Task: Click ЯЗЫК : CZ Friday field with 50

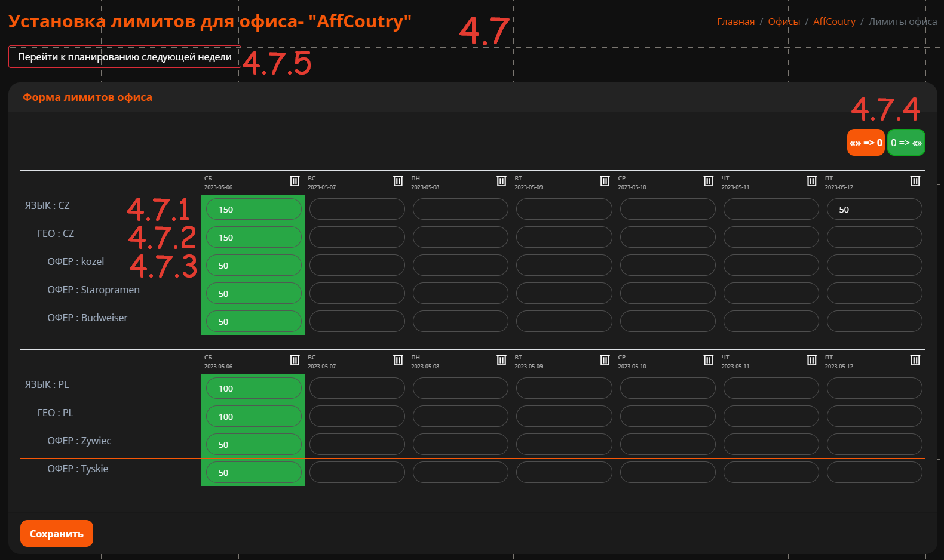Action: click(875, 209)
